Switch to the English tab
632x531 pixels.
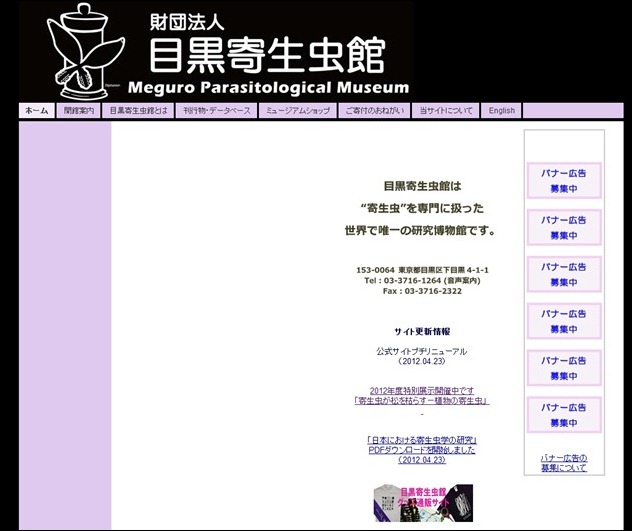click(501, 110)
